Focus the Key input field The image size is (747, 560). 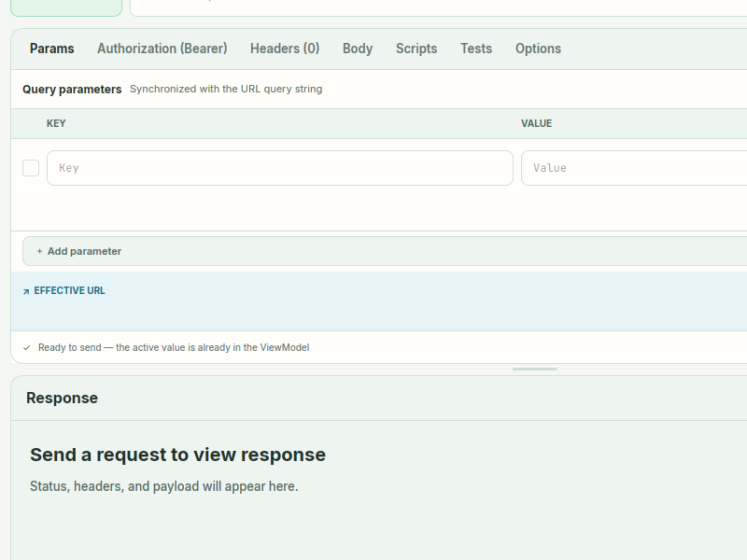point(280,168)
